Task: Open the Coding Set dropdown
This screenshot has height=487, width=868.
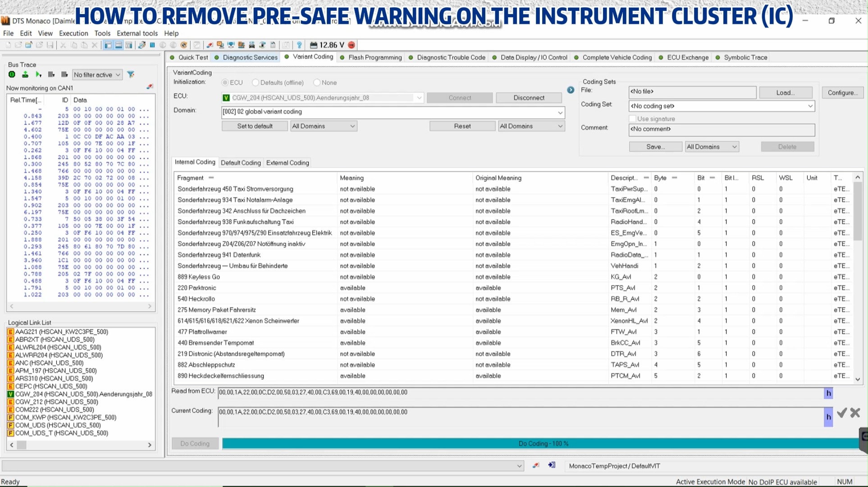Action: pyautogui.click(x=722, y=106)
